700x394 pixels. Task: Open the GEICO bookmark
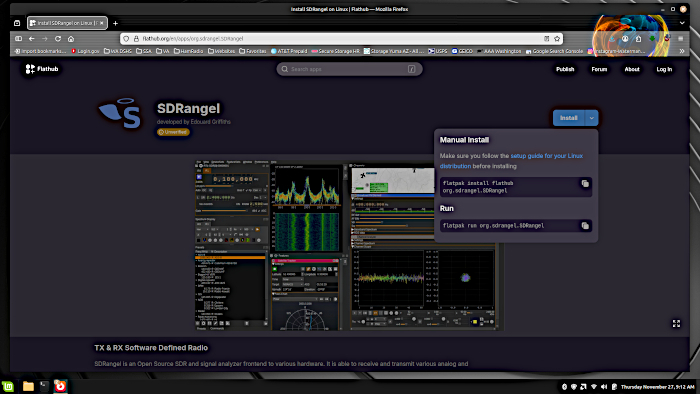(x=462, y=51)
